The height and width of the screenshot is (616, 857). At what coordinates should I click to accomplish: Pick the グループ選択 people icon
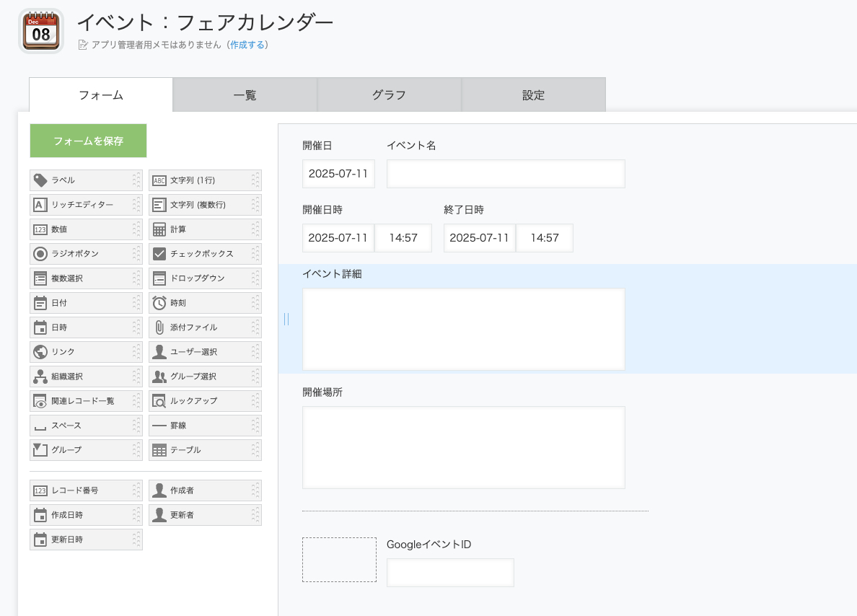point(159,377)
